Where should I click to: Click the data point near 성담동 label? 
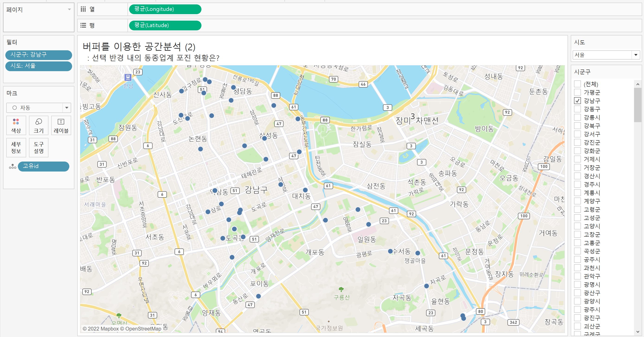[233, 87]
